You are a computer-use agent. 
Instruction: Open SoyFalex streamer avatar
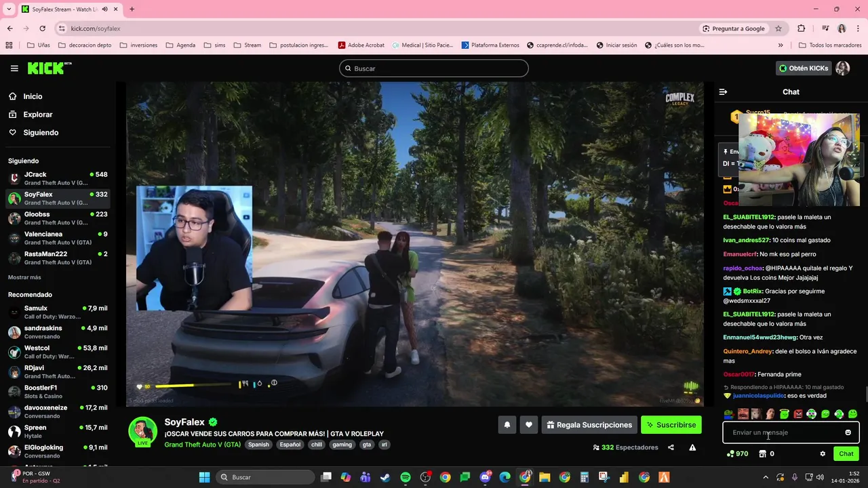tap(143, 432)
